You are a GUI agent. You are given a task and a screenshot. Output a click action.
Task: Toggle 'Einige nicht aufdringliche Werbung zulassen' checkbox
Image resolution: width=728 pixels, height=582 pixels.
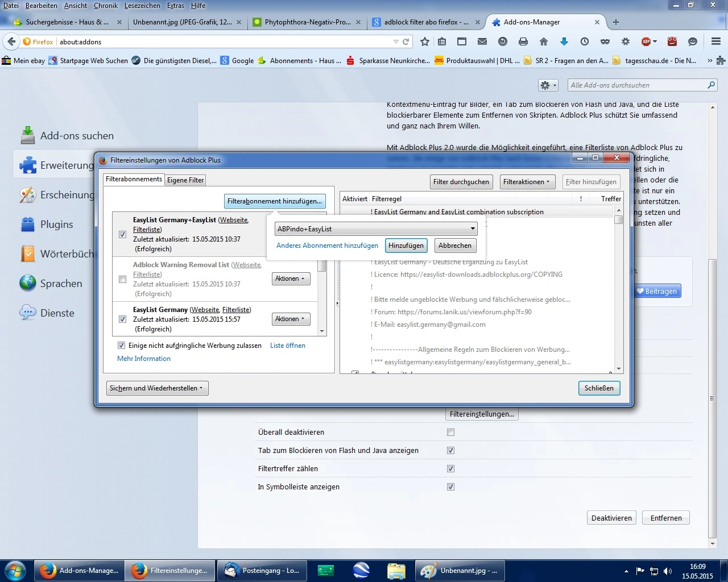pyautogui.click(x=121, y=346)
